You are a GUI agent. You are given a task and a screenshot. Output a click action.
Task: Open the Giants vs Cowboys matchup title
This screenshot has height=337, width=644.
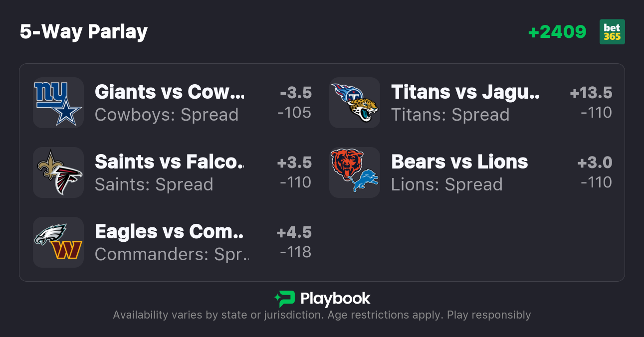pyautogui.click(x=170, y=92)
